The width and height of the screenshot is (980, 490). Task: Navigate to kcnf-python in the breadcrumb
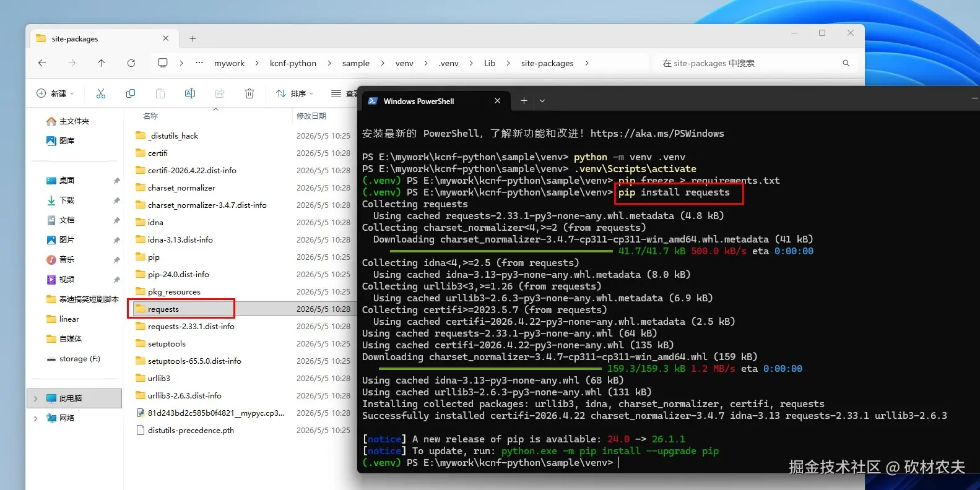[x=293, y=63]
